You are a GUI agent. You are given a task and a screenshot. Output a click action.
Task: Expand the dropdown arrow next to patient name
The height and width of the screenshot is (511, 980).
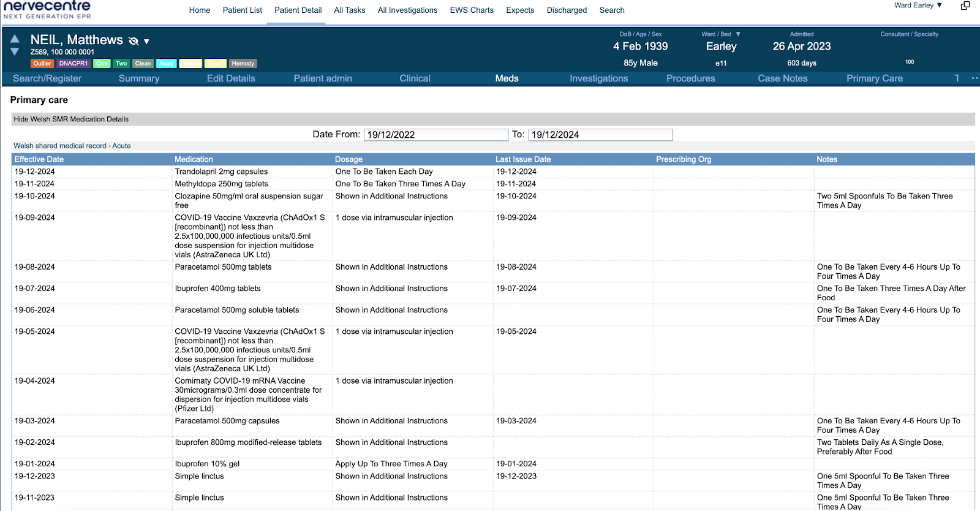click(146, 42)
